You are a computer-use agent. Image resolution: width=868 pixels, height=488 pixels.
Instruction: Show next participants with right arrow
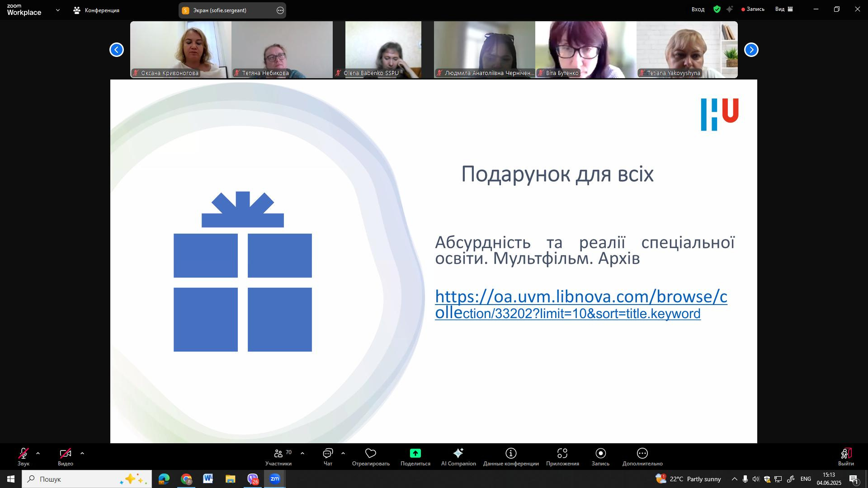click(751, 50)
